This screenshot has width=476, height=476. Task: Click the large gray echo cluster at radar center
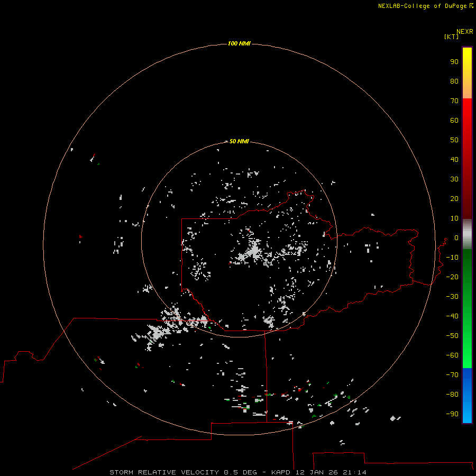click(x=253, y=251)
